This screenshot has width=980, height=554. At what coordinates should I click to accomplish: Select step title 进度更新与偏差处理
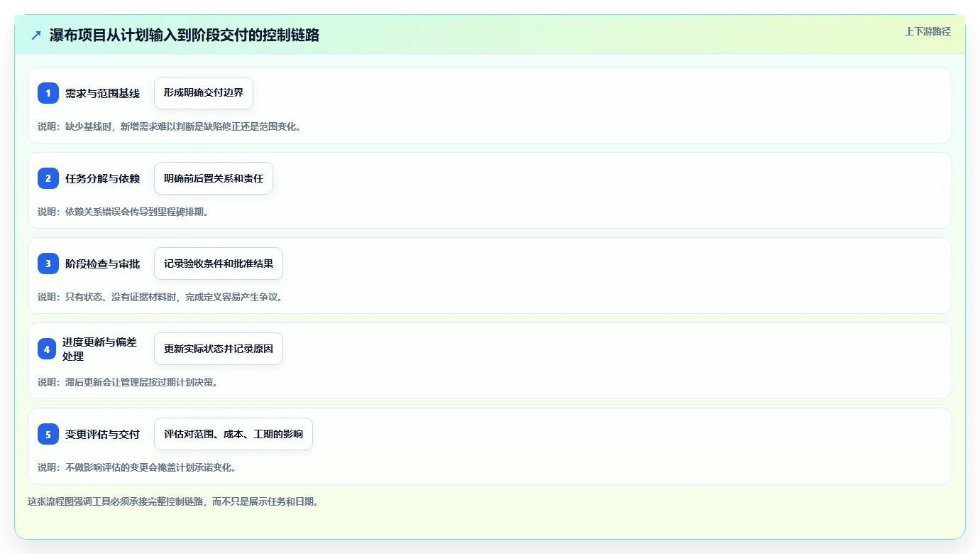point(99,349)
